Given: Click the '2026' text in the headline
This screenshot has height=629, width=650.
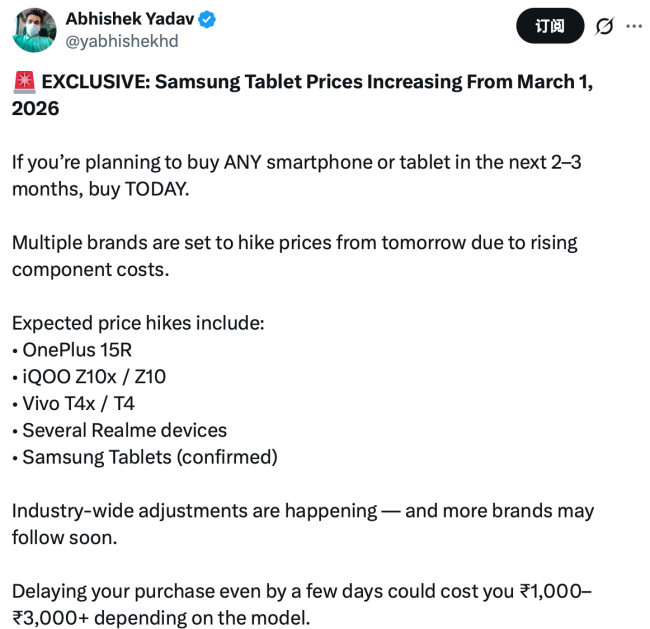Looking at the screenshot, I should pyautogui.click(x=35, y=108).
